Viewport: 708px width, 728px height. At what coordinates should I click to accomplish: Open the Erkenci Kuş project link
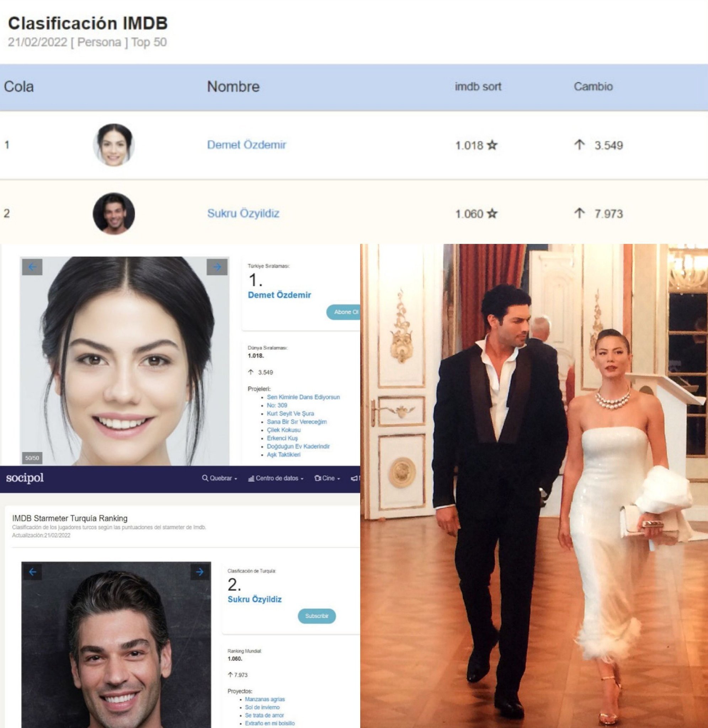[x=282, y=438]
